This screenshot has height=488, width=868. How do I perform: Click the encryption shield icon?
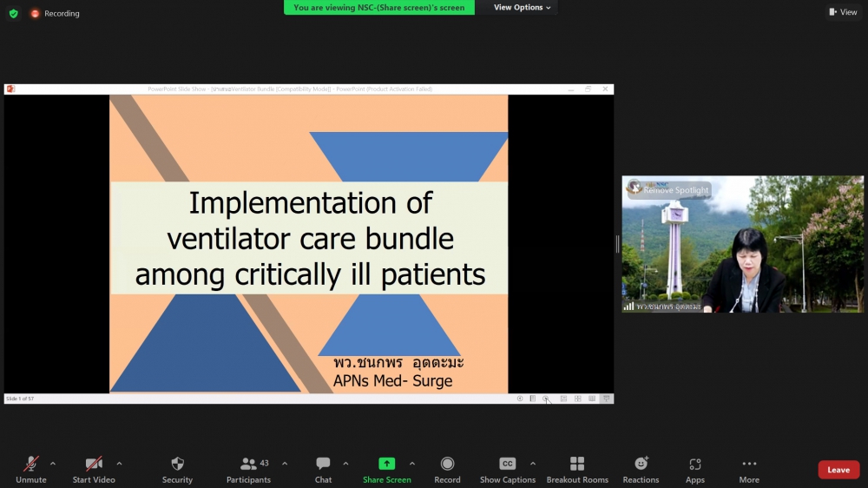[x=13, y=14]
